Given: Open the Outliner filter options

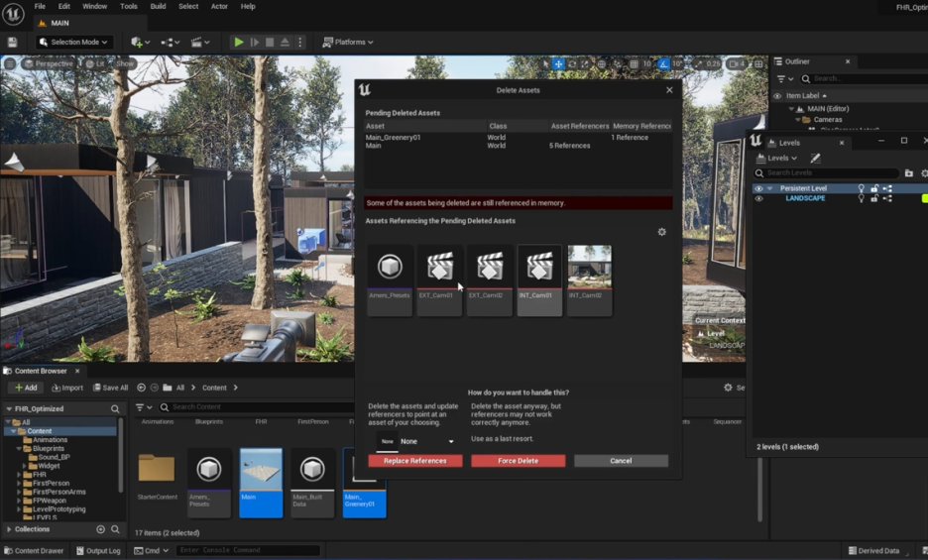Looking at the screenshot, I should 785,78.
